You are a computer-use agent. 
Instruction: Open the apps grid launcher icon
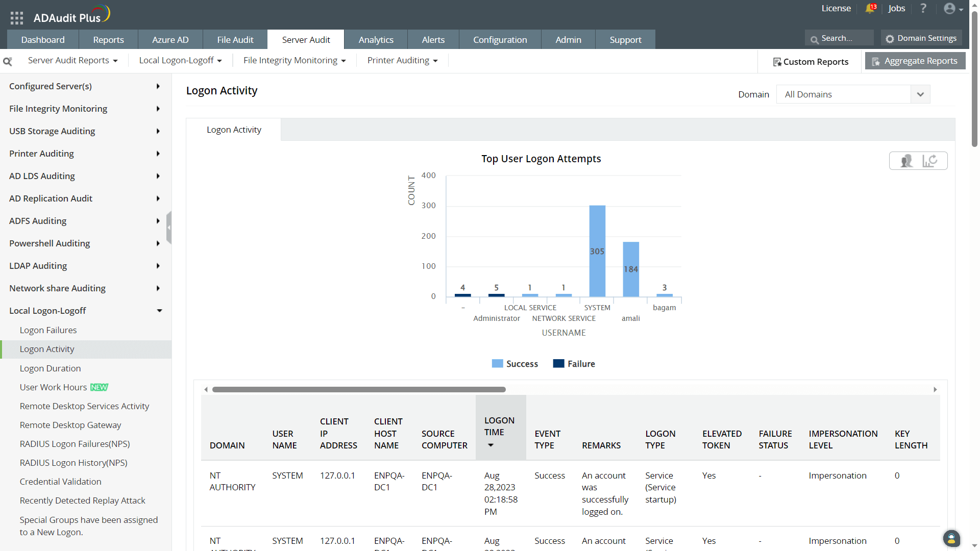(x=17, y=18)
